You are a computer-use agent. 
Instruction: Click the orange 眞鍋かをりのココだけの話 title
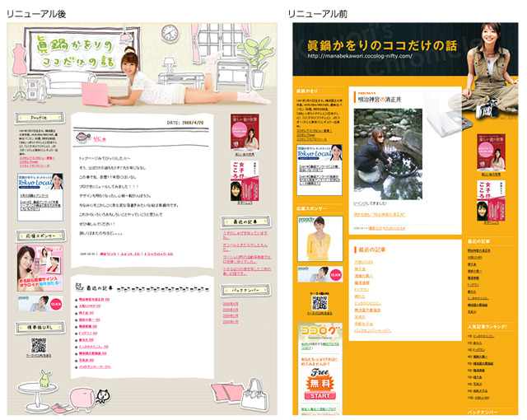click(x=382, y=45)
